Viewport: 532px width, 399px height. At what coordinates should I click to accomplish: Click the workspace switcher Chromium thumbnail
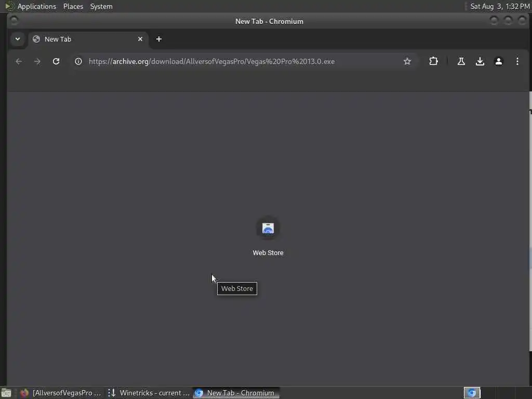[472, 393]
